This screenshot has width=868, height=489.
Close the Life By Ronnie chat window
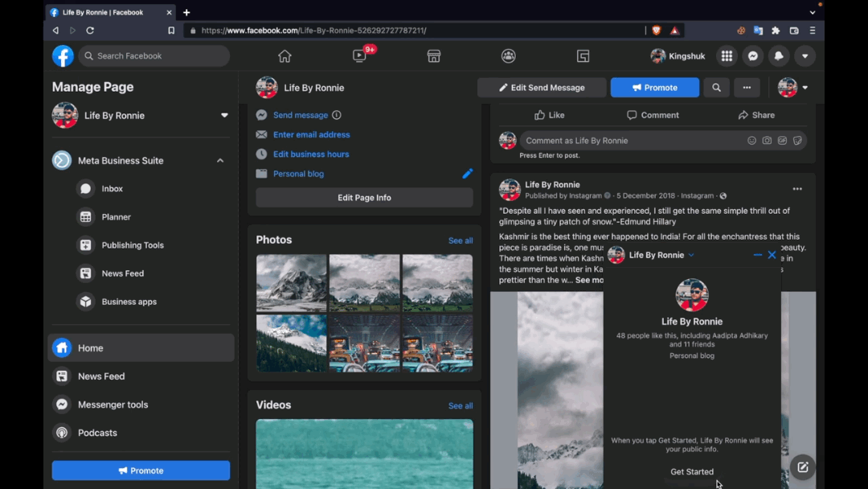pyautogui.click(x=772, y=255)
